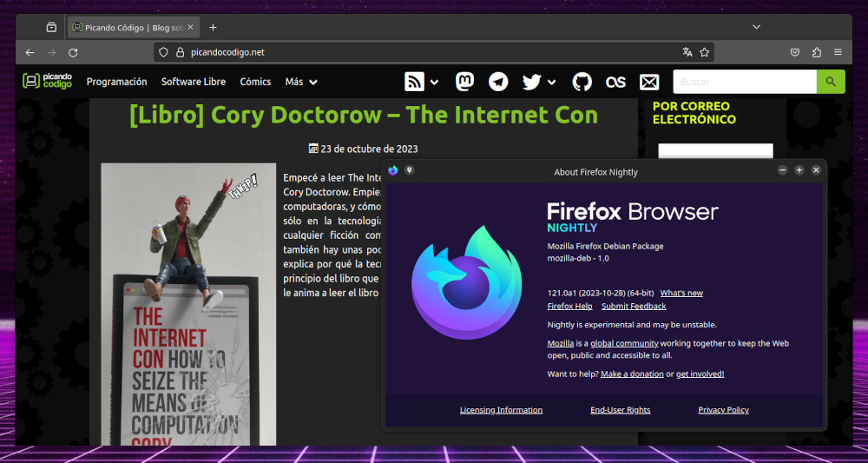Open the RSS feed icon
Viewport: 868px width, 463px height.
coord(415,82)
